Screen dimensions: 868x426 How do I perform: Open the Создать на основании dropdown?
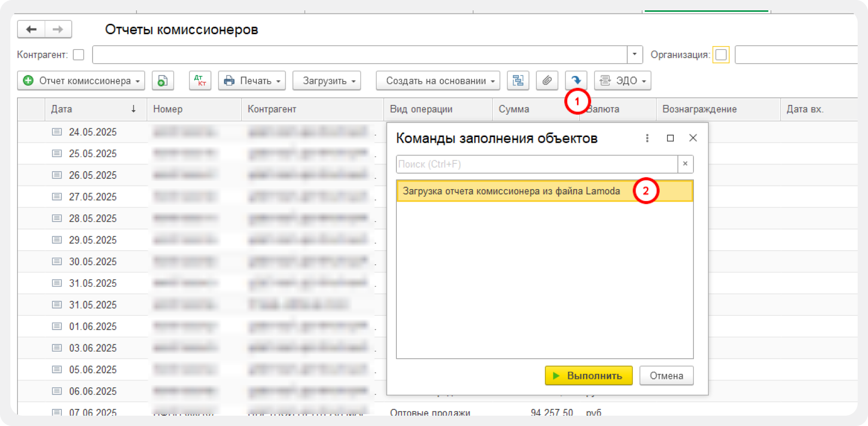point(438,81)
